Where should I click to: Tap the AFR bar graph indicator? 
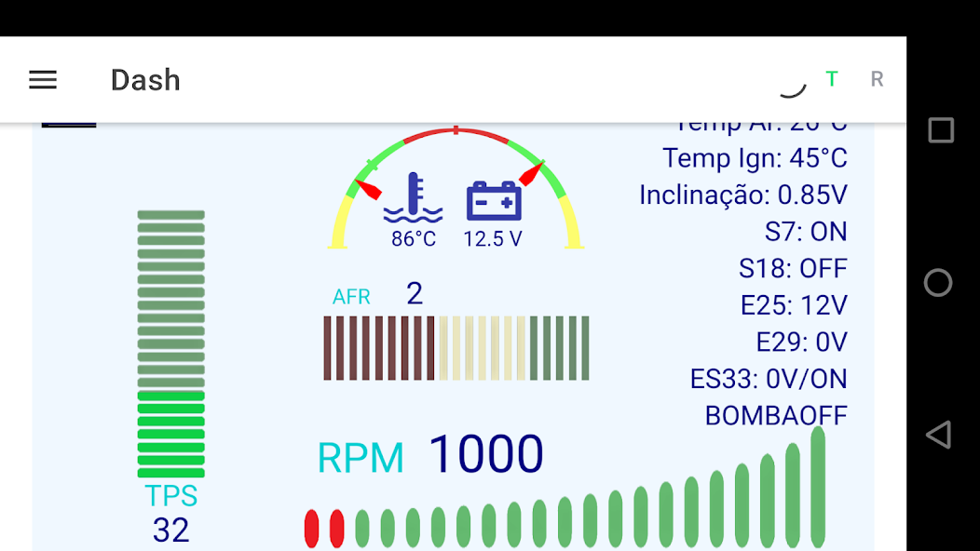pyautogui.click(x=456, y=347)
